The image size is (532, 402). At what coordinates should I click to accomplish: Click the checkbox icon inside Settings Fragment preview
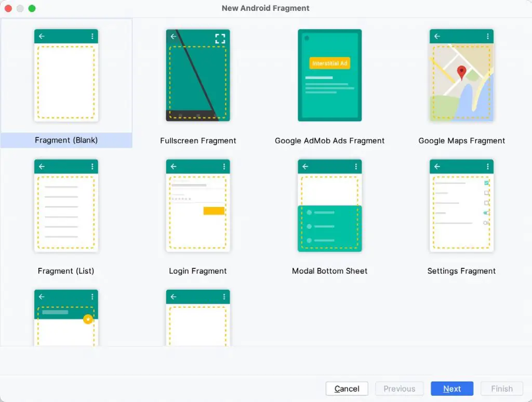click(486, 183)
